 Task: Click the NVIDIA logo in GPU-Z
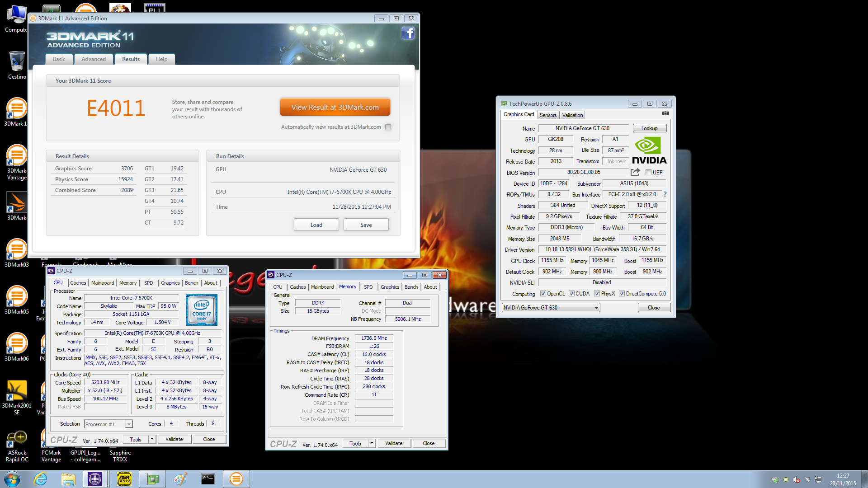[x=649, y=151]
